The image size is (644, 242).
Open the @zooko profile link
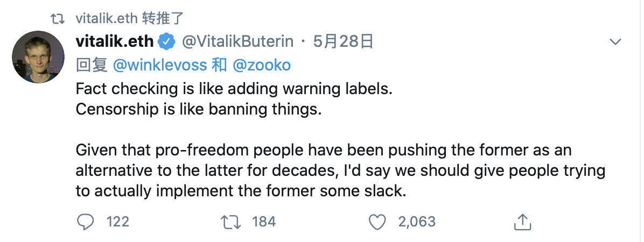[x=262, y=65]
